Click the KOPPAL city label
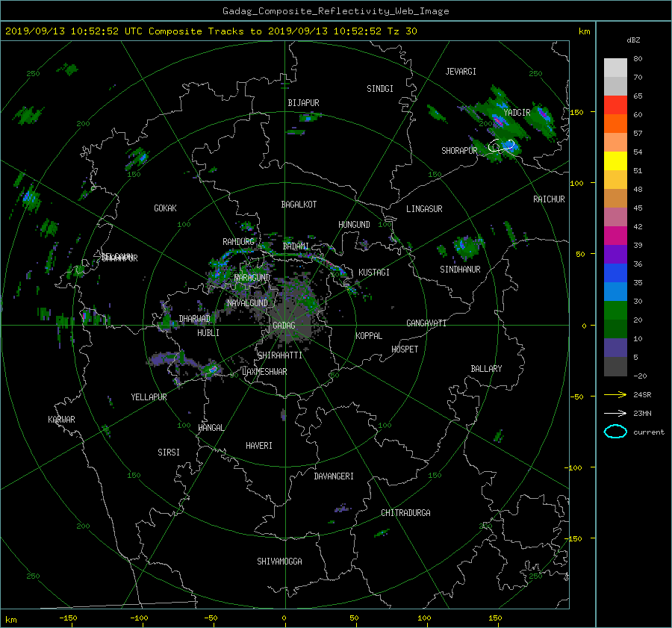Viewport: 672px width, 628px height. click(x=369, y=336)
